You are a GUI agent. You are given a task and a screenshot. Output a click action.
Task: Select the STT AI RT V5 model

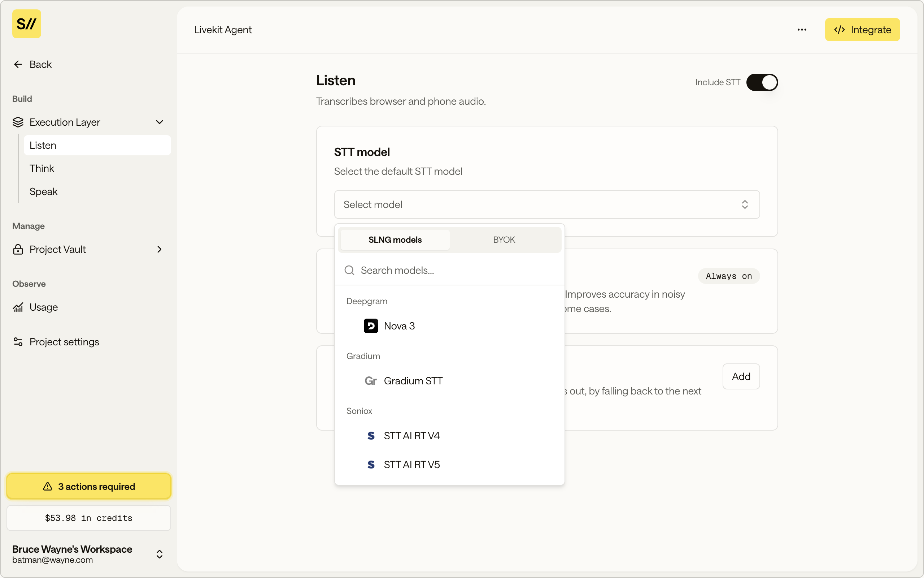point(449,465)
